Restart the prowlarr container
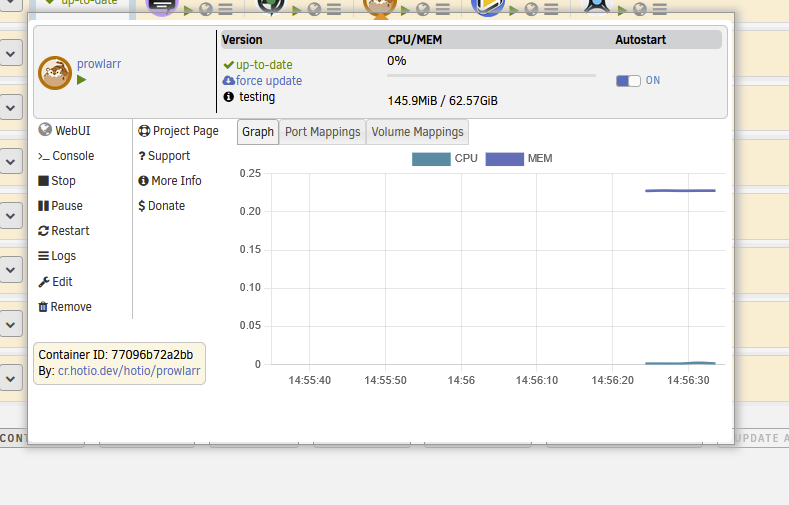Image resolution: width=789 pixels, height=505 pixels. 64,231
